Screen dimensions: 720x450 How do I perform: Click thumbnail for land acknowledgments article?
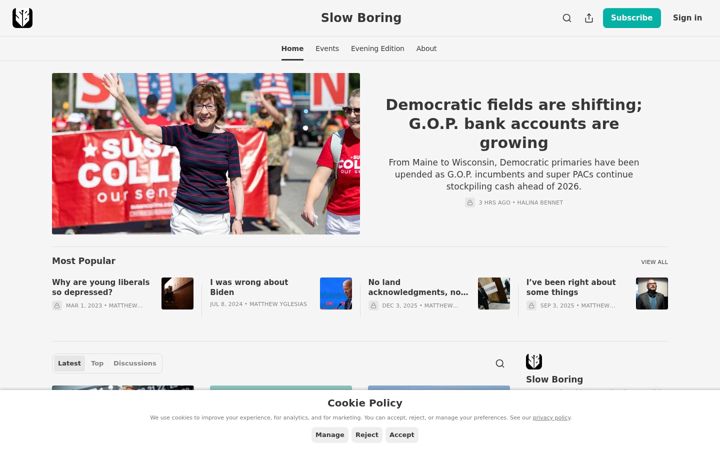click(x=494, y=293)
